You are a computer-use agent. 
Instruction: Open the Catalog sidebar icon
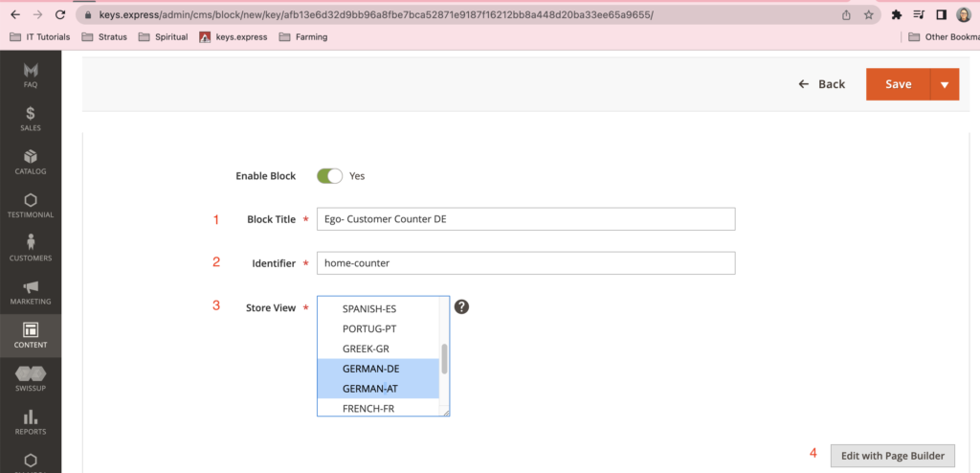click(31, 161)
